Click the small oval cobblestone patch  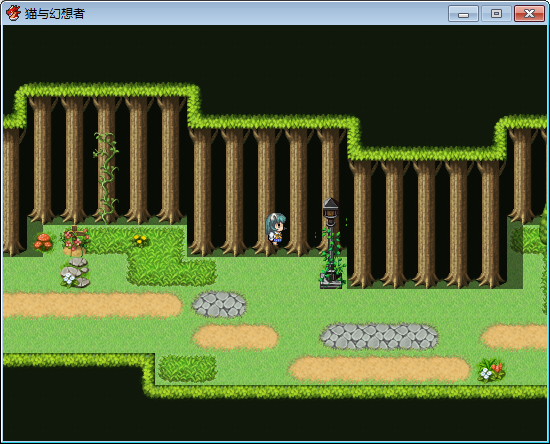tap(219, 304)
